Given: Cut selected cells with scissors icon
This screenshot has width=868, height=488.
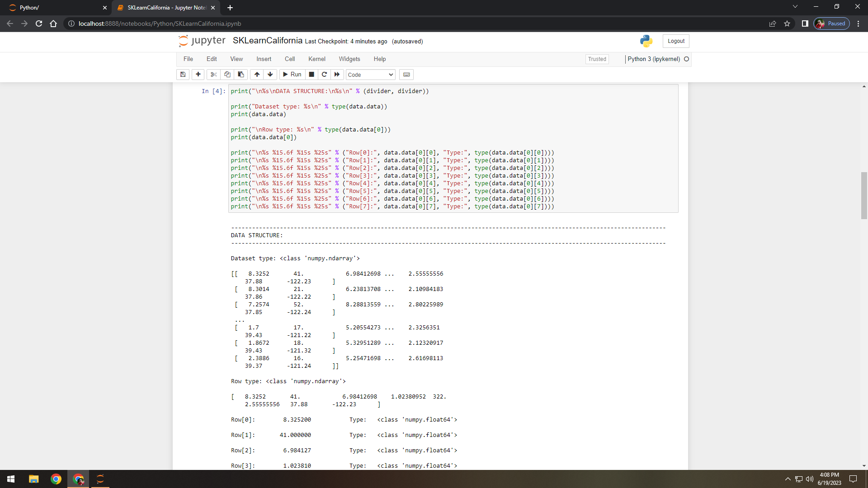Looking at the screenshot, I should [213, 75].
